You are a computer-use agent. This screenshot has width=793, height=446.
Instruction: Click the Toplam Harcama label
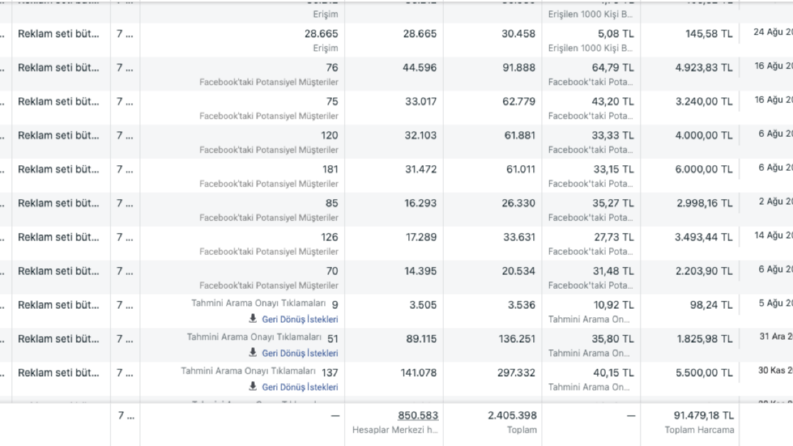(699, 429)
